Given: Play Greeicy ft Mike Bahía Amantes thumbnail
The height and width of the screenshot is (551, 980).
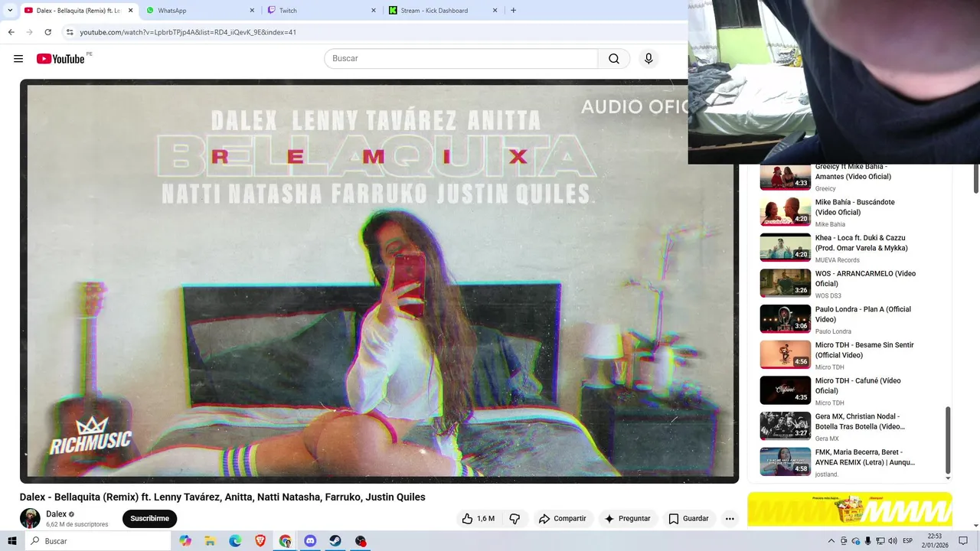Looking at the screenshot, I should (x=785, y=177).
